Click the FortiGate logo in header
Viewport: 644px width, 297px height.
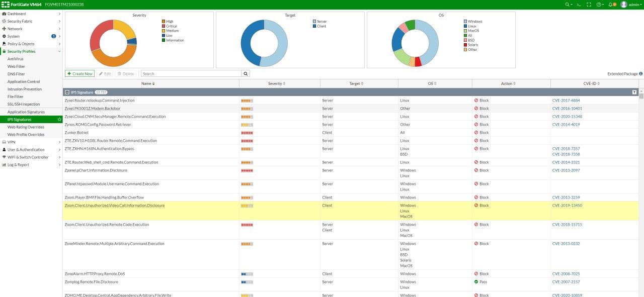[6, 4]
